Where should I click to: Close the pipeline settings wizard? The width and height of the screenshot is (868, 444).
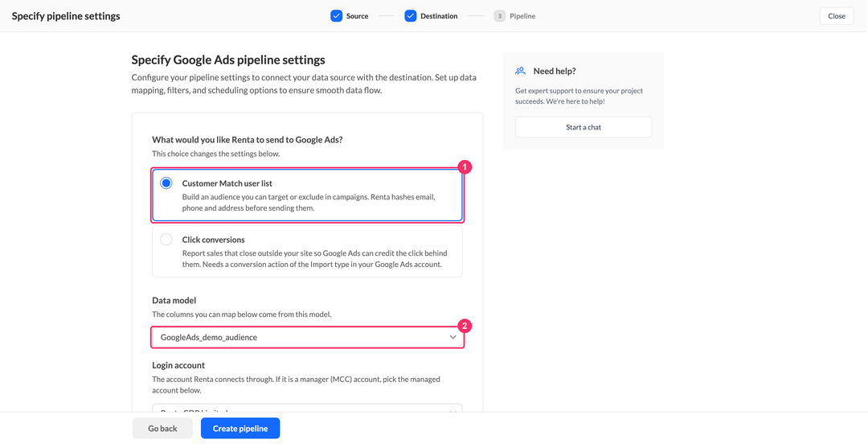837,16
